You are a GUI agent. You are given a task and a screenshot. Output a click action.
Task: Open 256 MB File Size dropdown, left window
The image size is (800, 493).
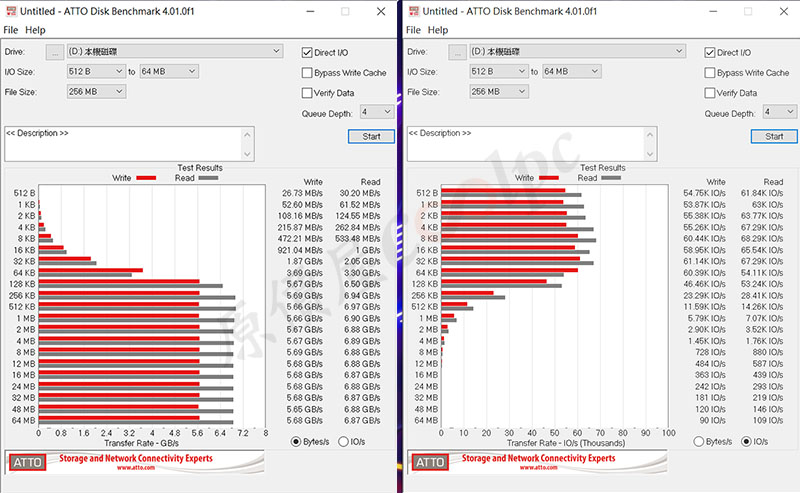click(x=96, y=92)
